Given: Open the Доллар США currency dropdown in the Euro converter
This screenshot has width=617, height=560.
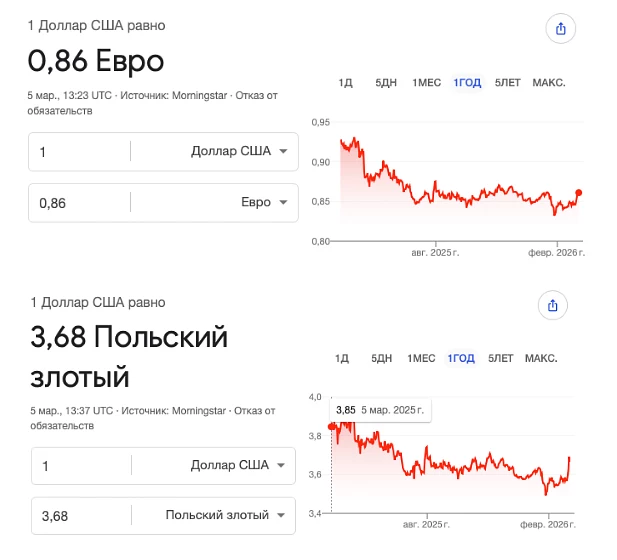Looking at the screenshot, I should pyautogui.click(x=239, y=151).
